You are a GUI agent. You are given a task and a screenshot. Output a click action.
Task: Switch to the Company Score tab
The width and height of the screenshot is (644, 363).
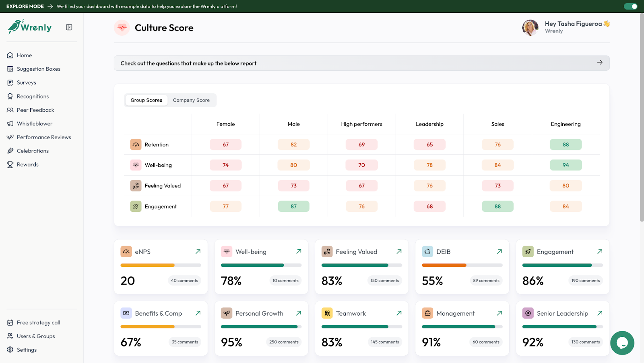(191, 100)
